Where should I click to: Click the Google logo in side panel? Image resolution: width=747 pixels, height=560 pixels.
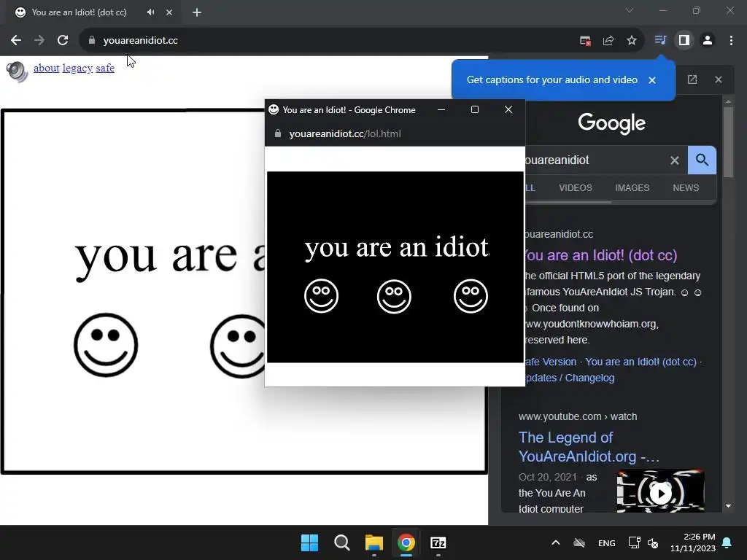click(612, 123)
